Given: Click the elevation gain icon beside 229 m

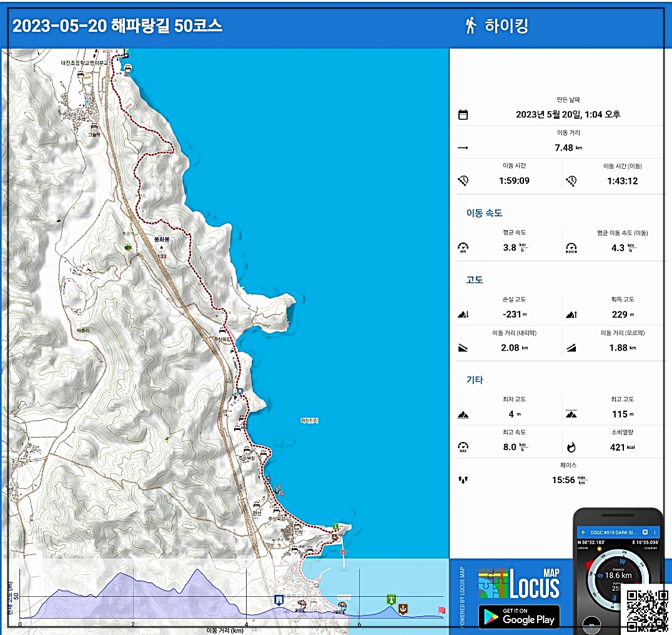Looking at the screenshot, I should pos(571,315).
